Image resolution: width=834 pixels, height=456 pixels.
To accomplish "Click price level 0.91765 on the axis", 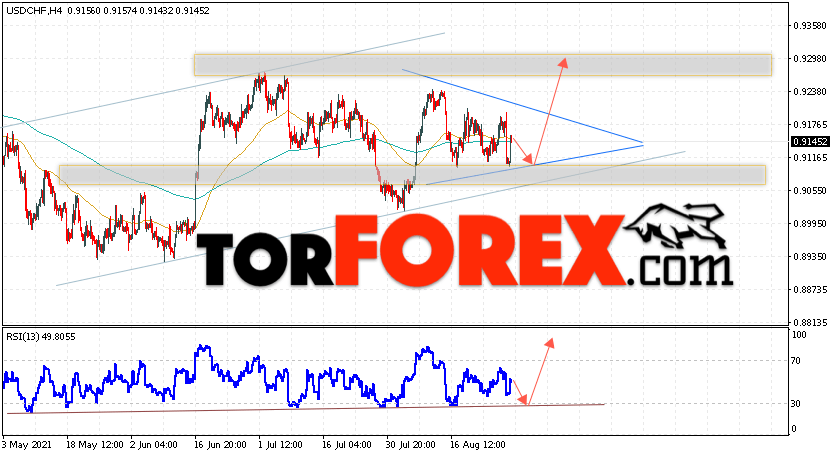I will click(810, 125).
